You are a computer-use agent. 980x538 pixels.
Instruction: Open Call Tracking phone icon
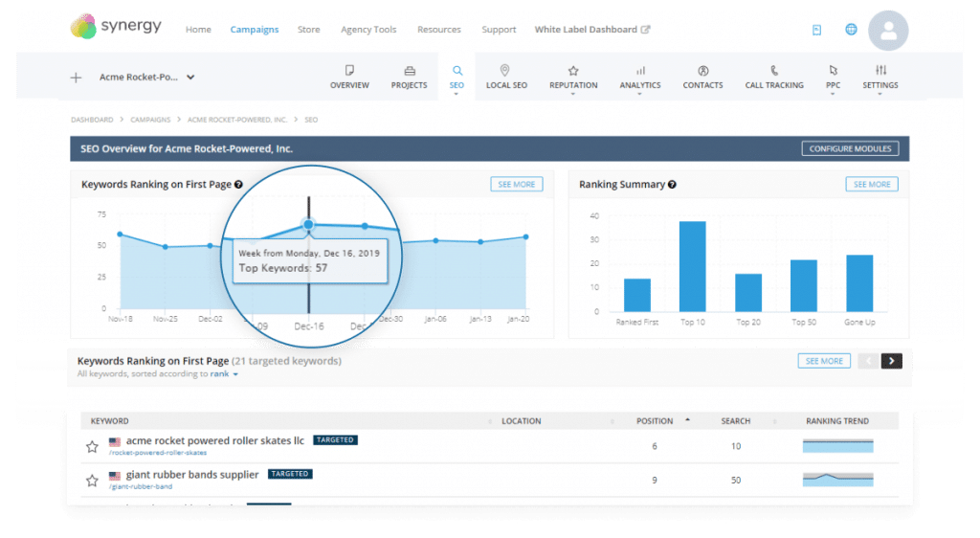tap(774, 71)
